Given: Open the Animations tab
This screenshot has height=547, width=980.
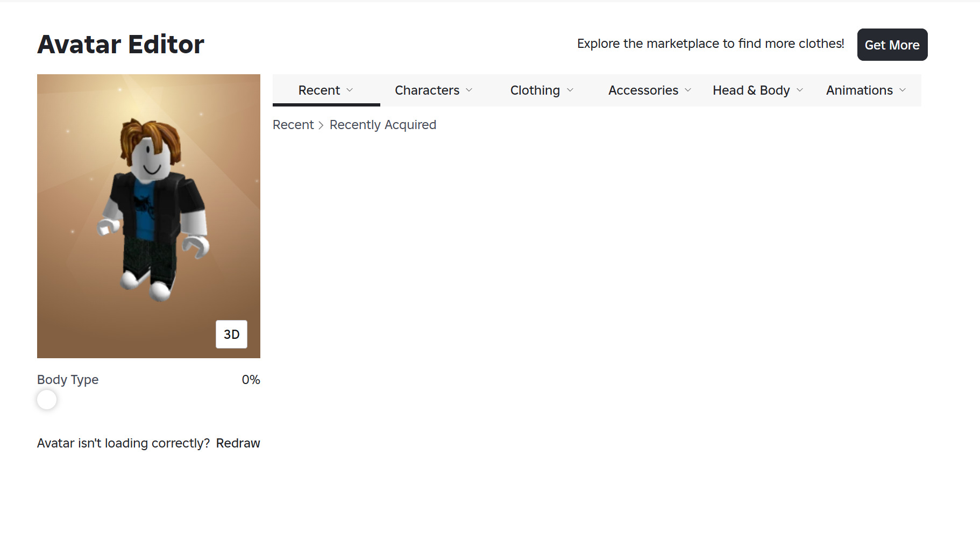Looking at the screenshot, I should (x=866, y=90).
